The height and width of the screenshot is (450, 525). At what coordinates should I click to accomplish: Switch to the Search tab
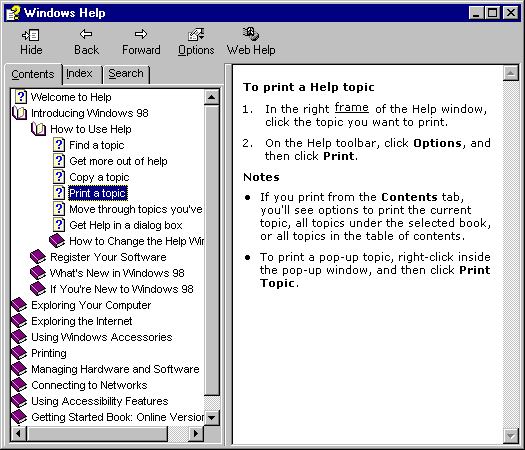(126, 73)
